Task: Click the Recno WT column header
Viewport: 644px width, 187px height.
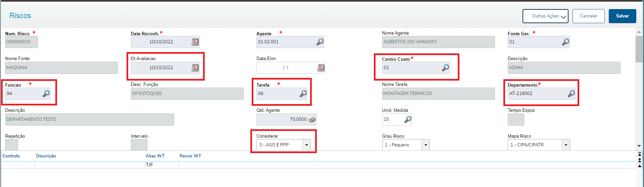Action: (x=190, y=156)
